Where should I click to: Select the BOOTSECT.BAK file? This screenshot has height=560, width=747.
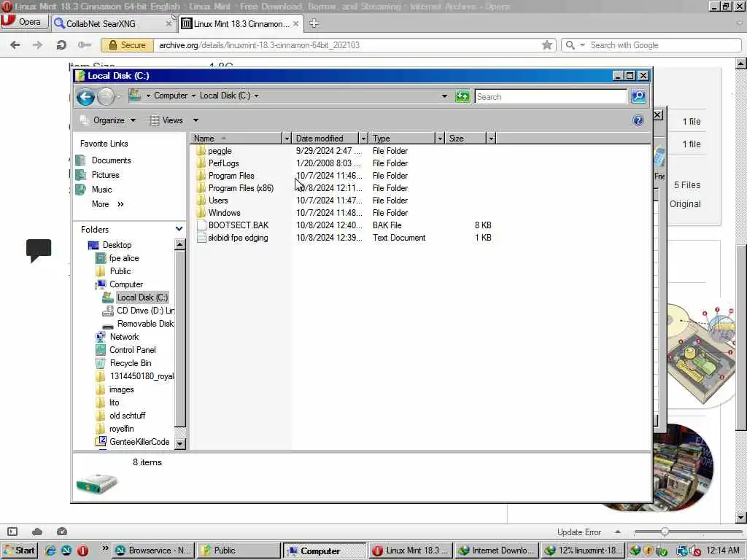coord(239,225)
